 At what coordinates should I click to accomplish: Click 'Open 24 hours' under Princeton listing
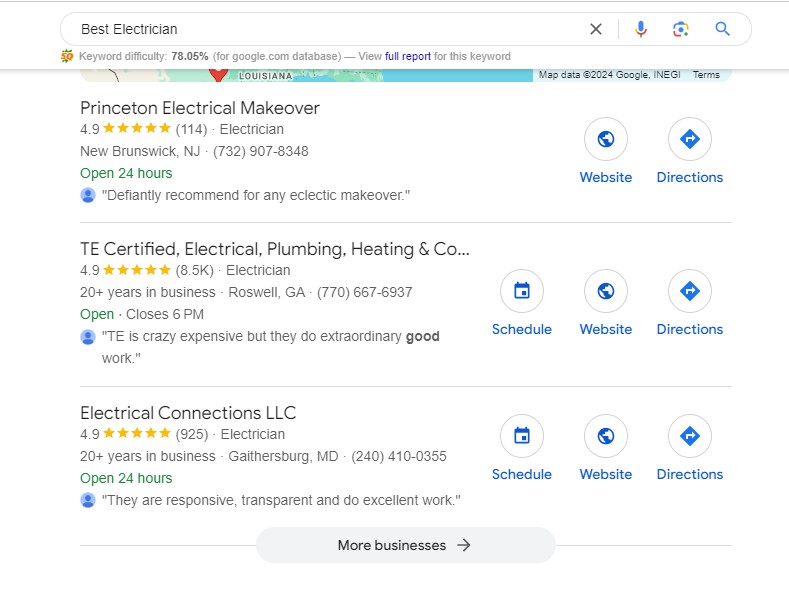pos(126,173)
